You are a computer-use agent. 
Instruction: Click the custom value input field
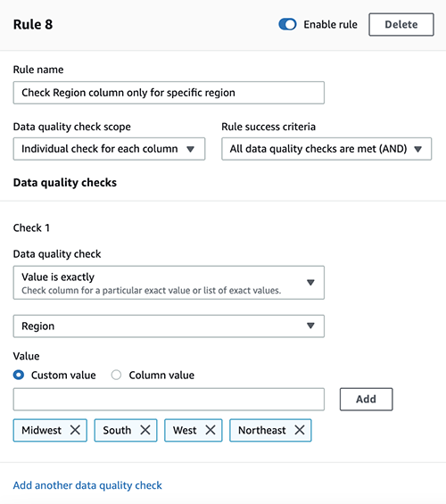click(x=169, y=400)
